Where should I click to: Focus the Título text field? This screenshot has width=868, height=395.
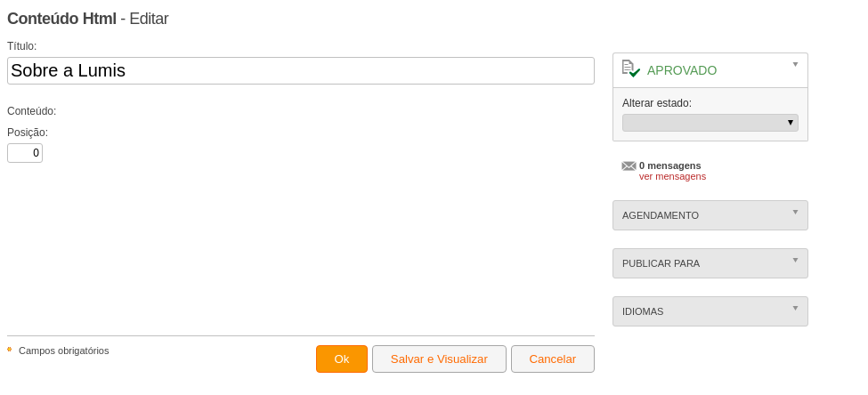click(301, 71)
